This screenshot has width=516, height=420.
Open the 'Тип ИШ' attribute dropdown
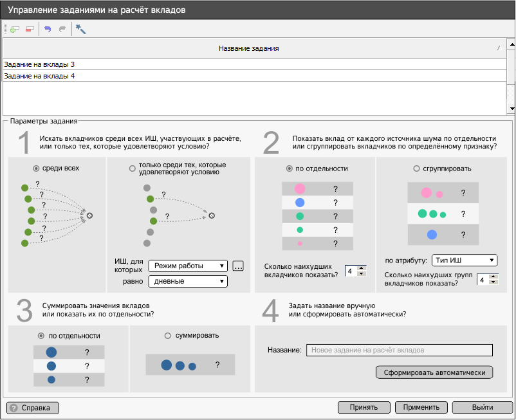click(465, 260)
